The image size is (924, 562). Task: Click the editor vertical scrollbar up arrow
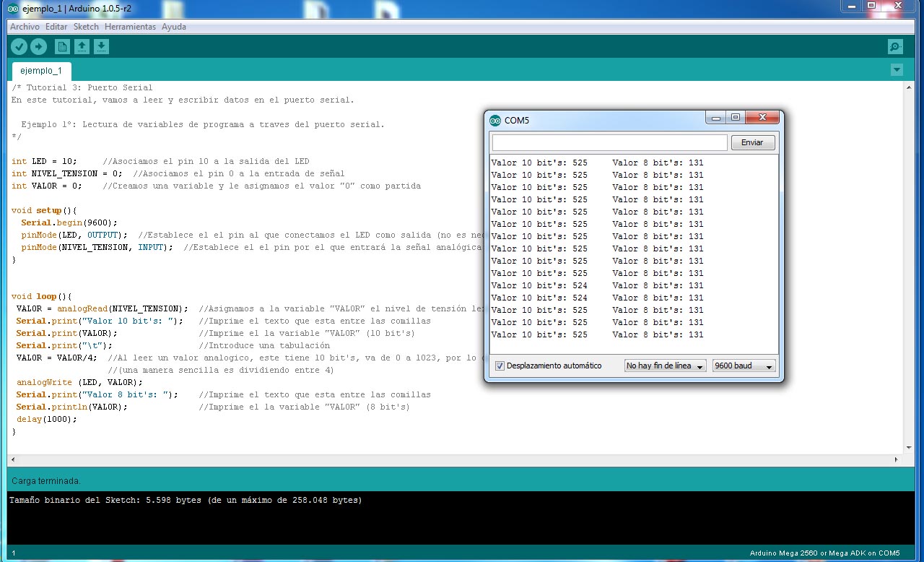point(909,87)
